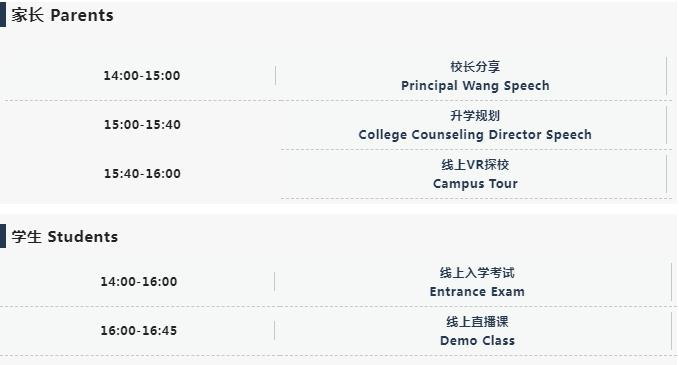
Task: Select the 14:00-15:00 parents time slot
Action: (x=142, y=75)
